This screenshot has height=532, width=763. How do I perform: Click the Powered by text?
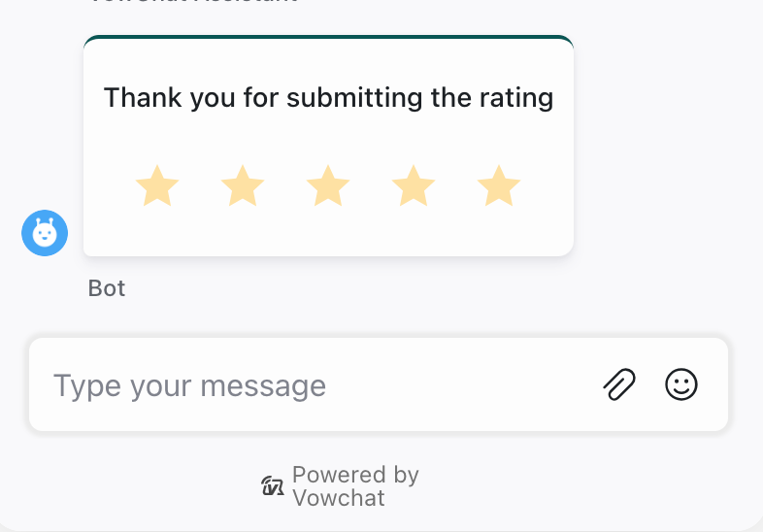(x=355, y=475)
